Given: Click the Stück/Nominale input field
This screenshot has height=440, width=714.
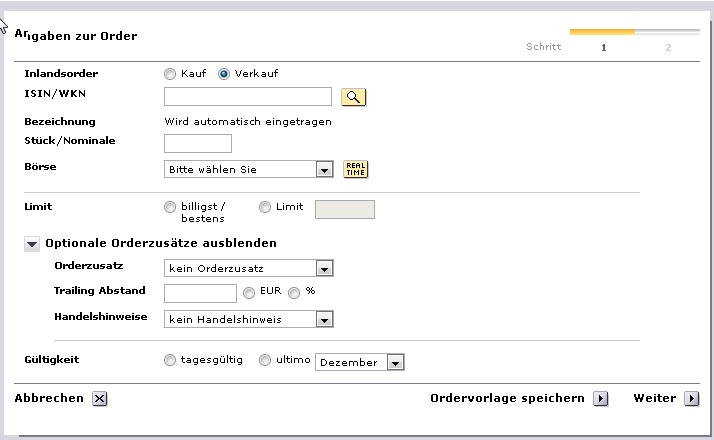Looking at the screenshot, I should (x=197, y=144).
